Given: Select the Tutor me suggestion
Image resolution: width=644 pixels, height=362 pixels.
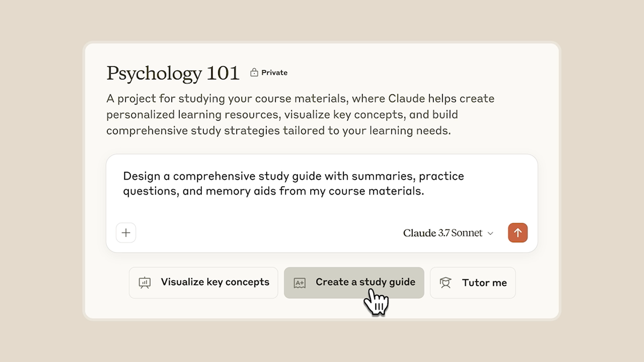Looking at the screenshot, I should pyautogui.click(x=473, y=283).
